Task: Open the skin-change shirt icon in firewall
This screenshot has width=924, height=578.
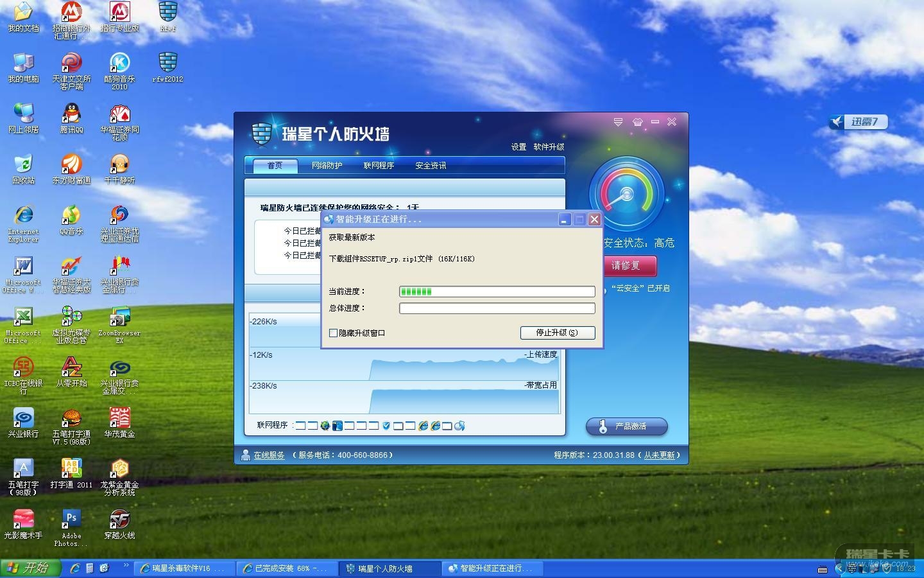Action: coord(637,121)
